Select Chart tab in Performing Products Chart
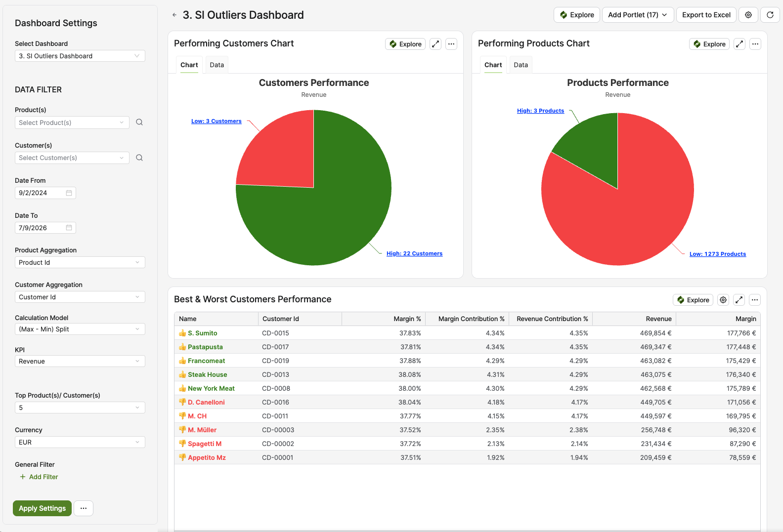 493,65
